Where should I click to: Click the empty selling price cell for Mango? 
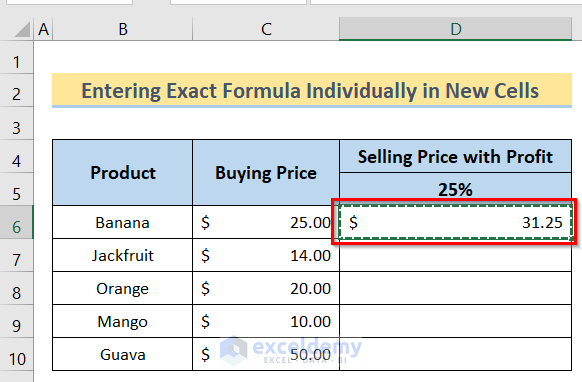point(455,321)
